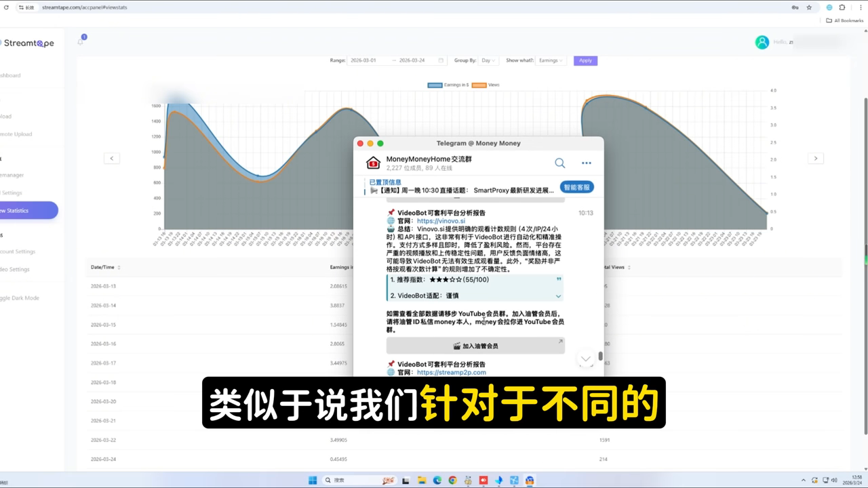Viewport: 868px width, 488px height.
Task: Click the 1591 total views cell
Action: (x=604, y=440)
